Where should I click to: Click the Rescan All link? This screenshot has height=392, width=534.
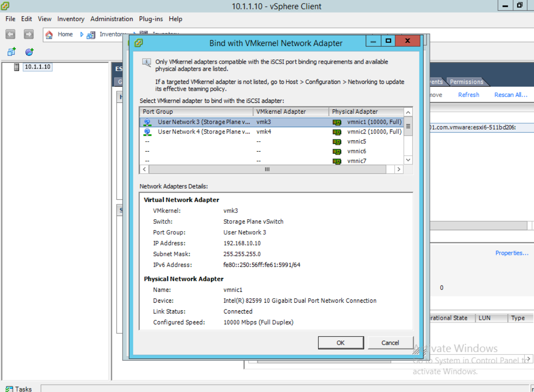point(511,95)
